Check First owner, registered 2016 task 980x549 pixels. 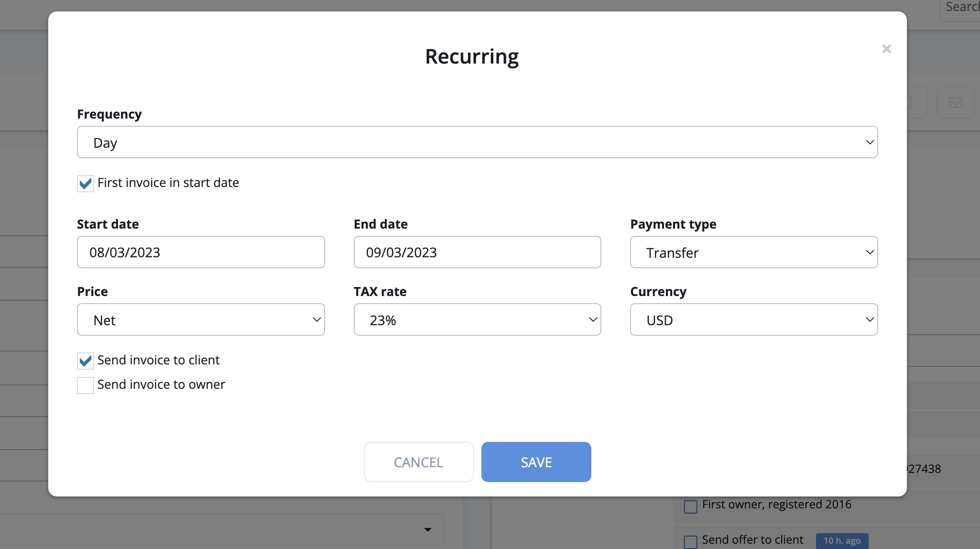point(690,506)
